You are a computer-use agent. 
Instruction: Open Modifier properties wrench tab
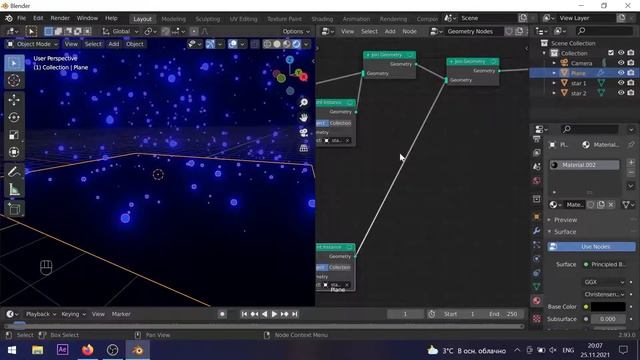[537, 231]
